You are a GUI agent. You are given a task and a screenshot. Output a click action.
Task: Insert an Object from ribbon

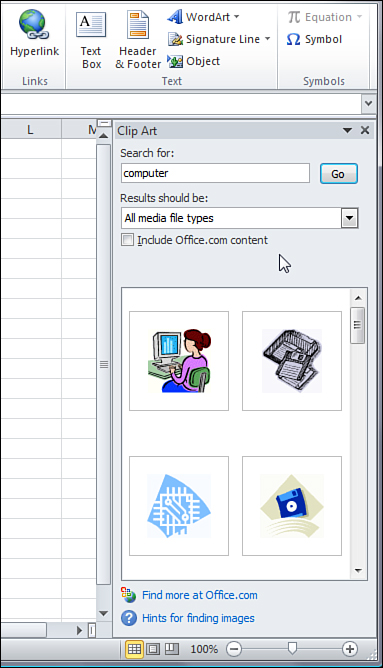[194, 61]
